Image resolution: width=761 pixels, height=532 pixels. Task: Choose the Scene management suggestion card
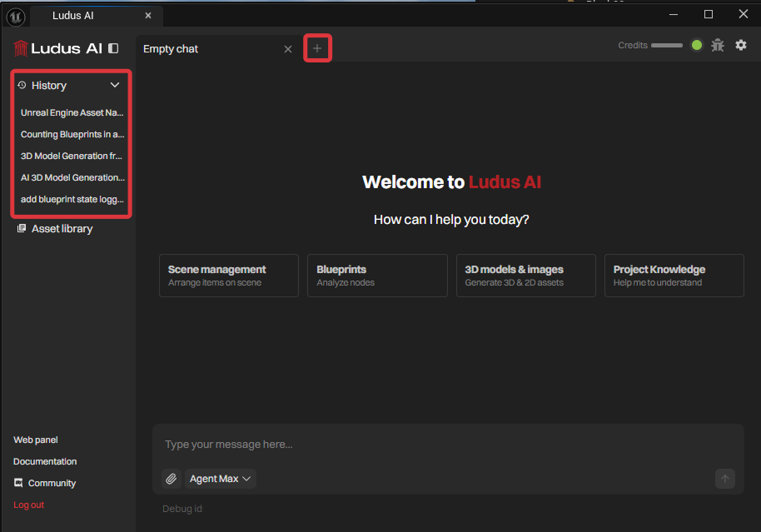pos(229,276)
